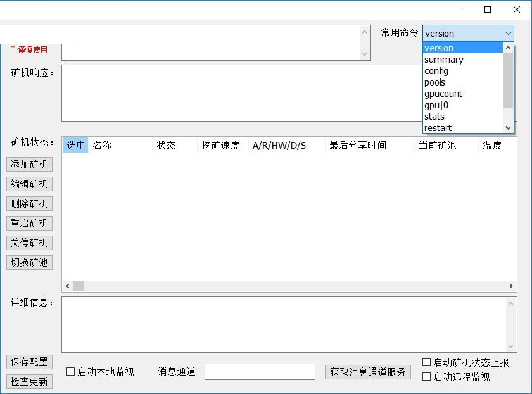Image resolution: width=532 pixels, height=394 pixels.
Task: Click the 名称 column header
Action: [x=101, y=145]
